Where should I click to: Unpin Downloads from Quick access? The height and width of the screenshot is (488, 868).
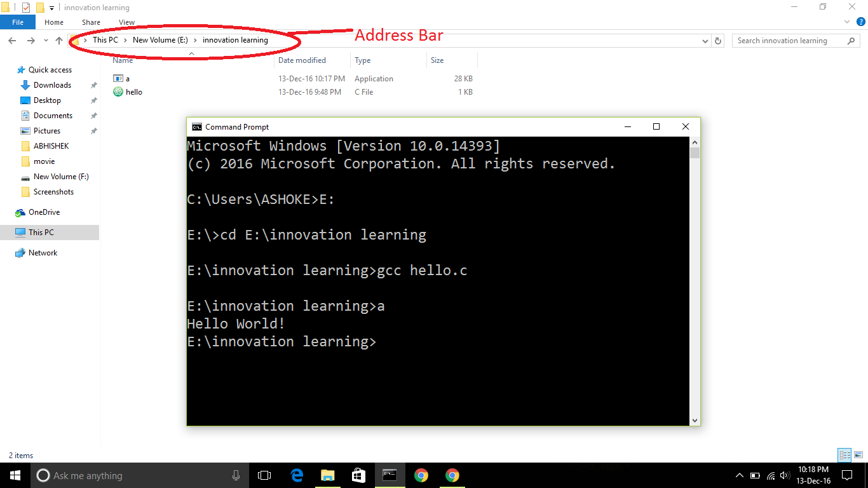click(93, 85)
